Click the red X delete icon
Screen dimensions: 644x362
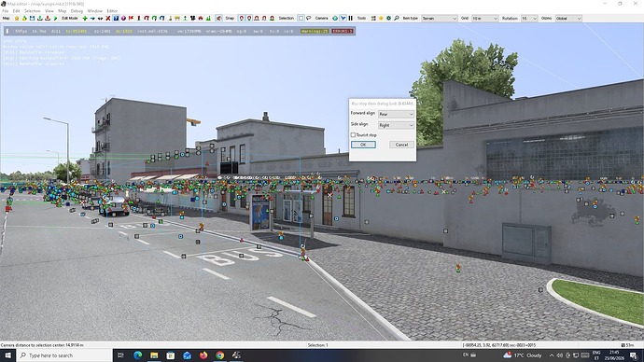pyautogui.click(x=108, y=18)
